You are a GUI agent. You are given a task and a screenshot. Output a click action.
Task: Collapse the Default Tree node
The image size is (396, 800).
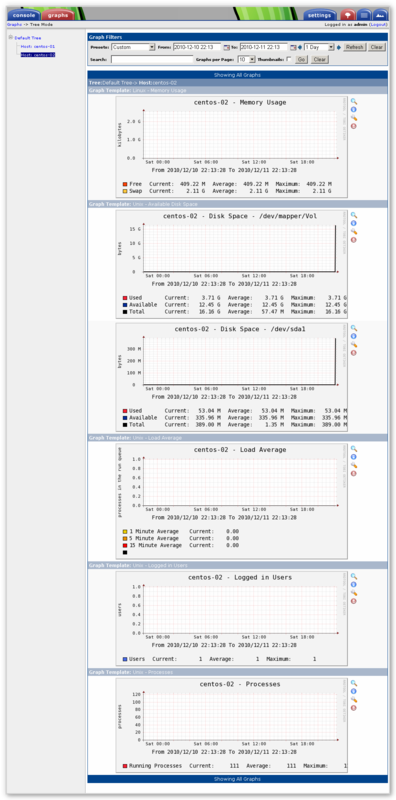10,37
